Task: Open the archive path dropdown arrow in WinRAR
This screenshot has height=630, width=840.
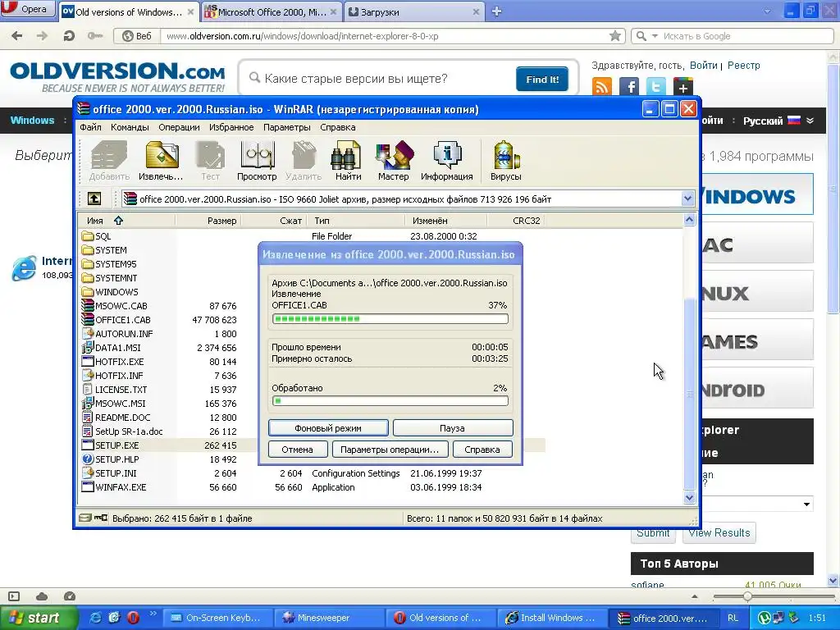Action: (688, 199)
